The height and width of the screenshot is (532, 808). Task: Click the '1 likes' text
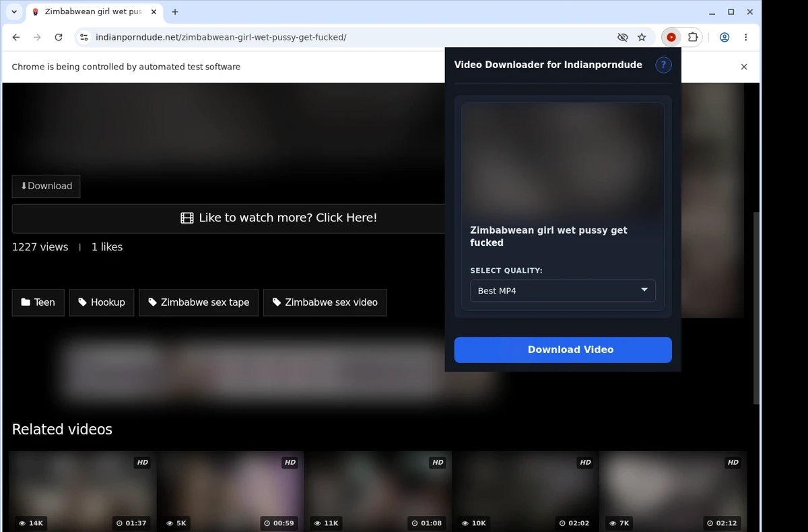[x=107, y=247]
